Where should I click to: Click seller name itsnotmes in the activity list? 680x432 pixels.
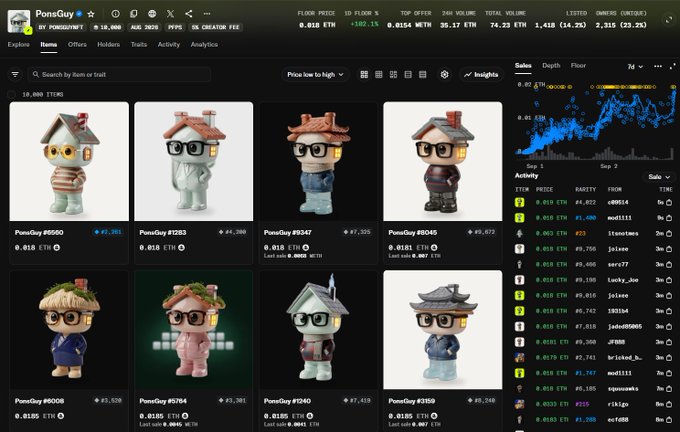click(x=623, y=233)
